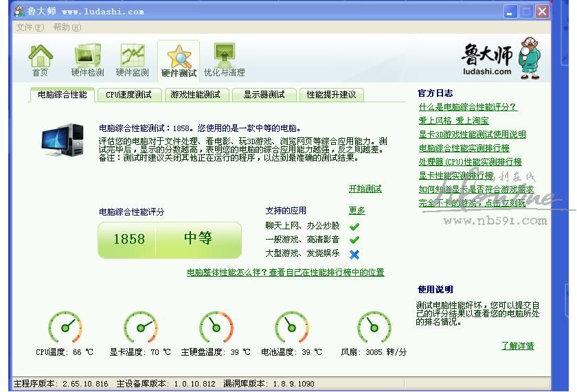The image size is (577, 392).
Task: Click the 风扇 fan speed gauge
Action: (x=374, y=327)
